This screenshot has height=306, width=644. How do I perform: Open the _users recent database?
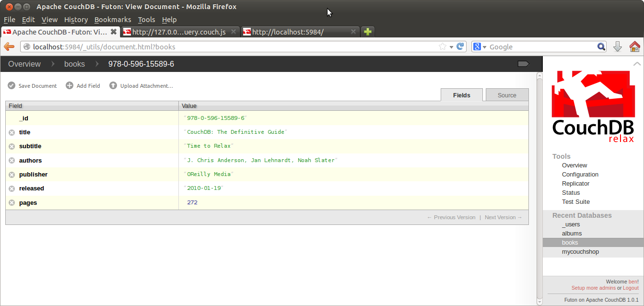pos(571,224)
